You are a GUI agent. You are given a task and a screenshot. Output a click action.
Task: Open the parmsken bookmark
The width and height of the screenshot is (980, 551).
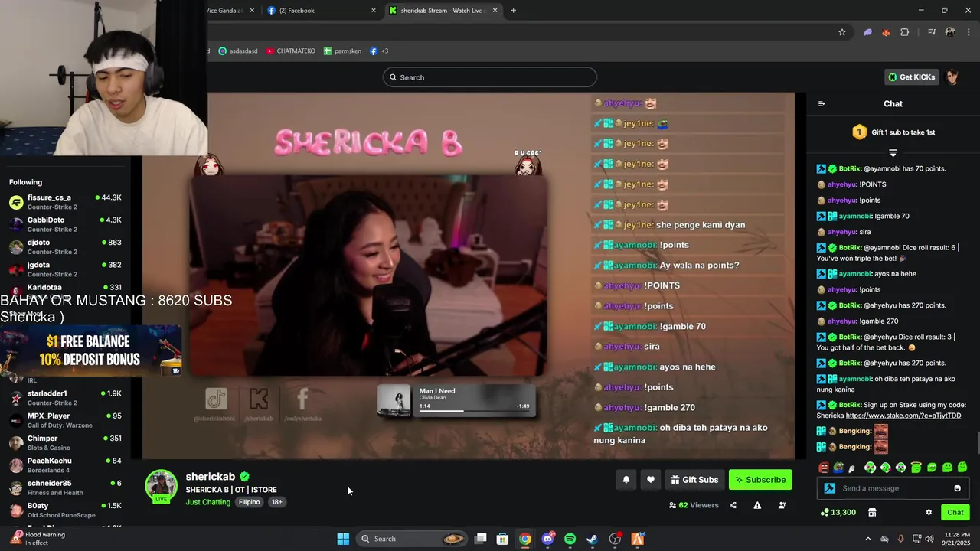pyautogui.click(x=342, y=51)
